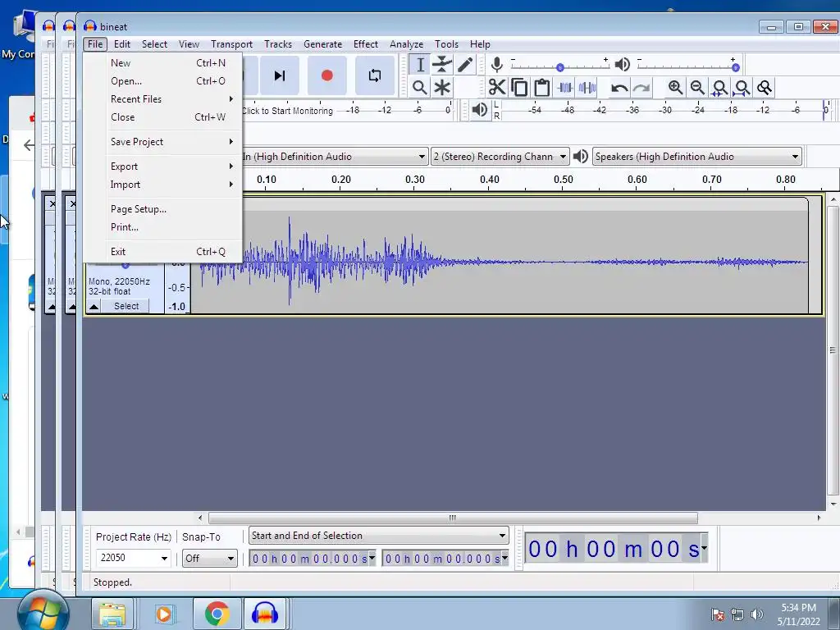
Task: Click the Redo arrow icon
Action: click(x=641, y=87)
